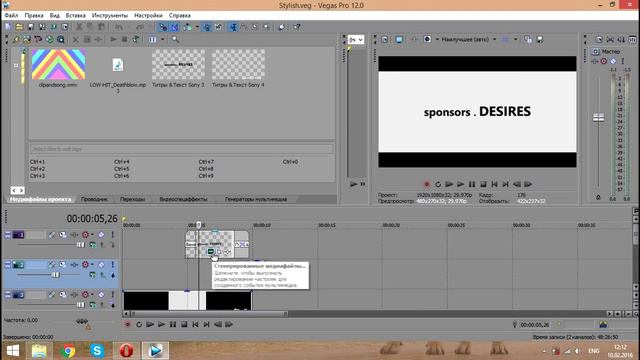Image resolution: width=640 pixels, height=360 pixels.
Task: Pause playback in the preview window
Action: (472, 184)
